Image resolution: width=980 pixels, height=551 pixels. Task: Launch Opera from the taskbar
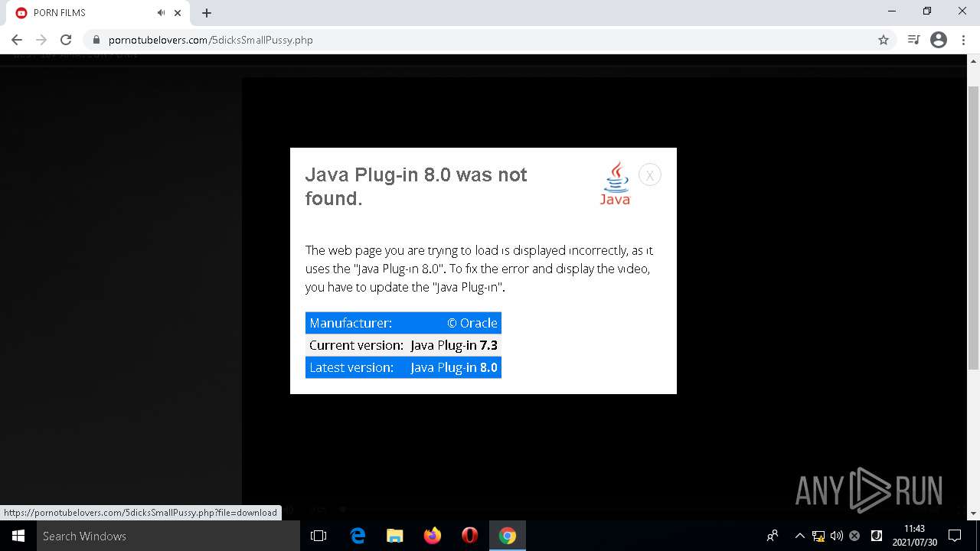pyautogui.click(x=470, y=536)
